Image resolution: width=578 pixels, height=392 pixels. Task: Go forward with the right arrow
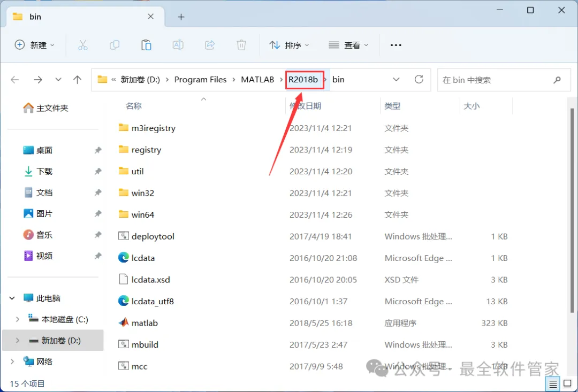pyautogui.click(x=38, y=80)
